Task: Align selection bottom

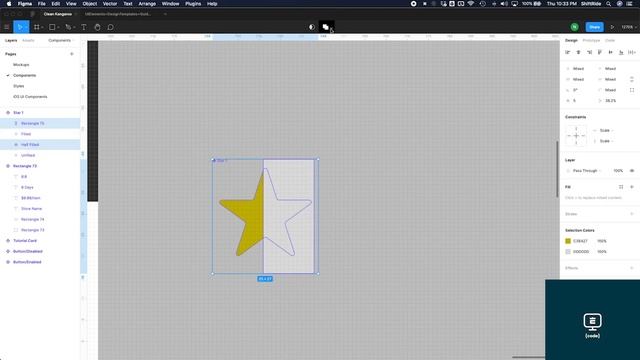Action: coord(621,52)
